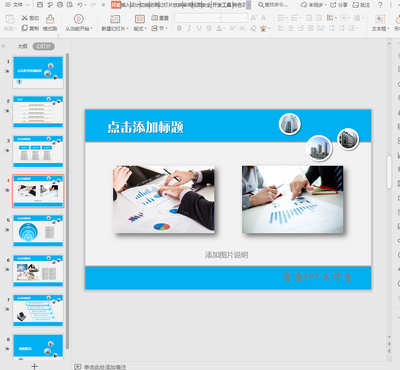Screen dimensions: 400x370
Task: Toggle justify text alignment
Action: click(311, 28)
